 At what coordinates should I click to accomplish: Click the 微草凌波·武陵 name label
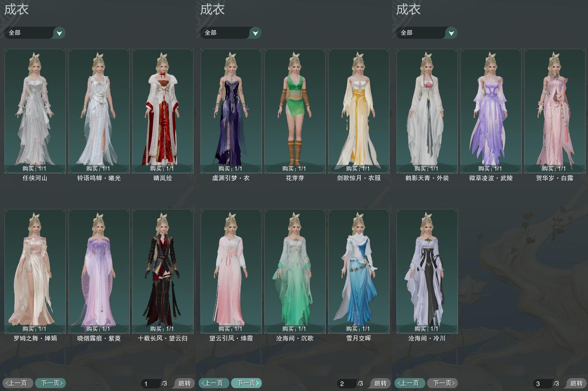pos(491,178)
